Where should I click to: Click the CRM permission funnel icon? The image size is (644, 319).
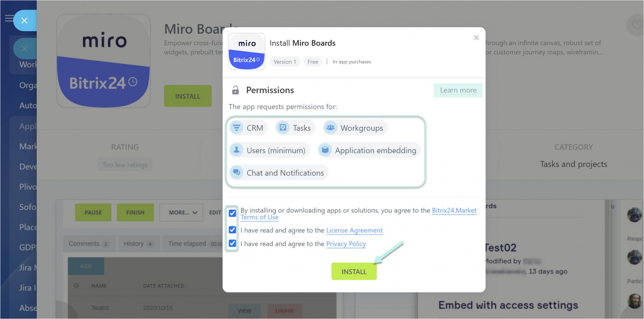pyautogui.click(x=236, y=128)
